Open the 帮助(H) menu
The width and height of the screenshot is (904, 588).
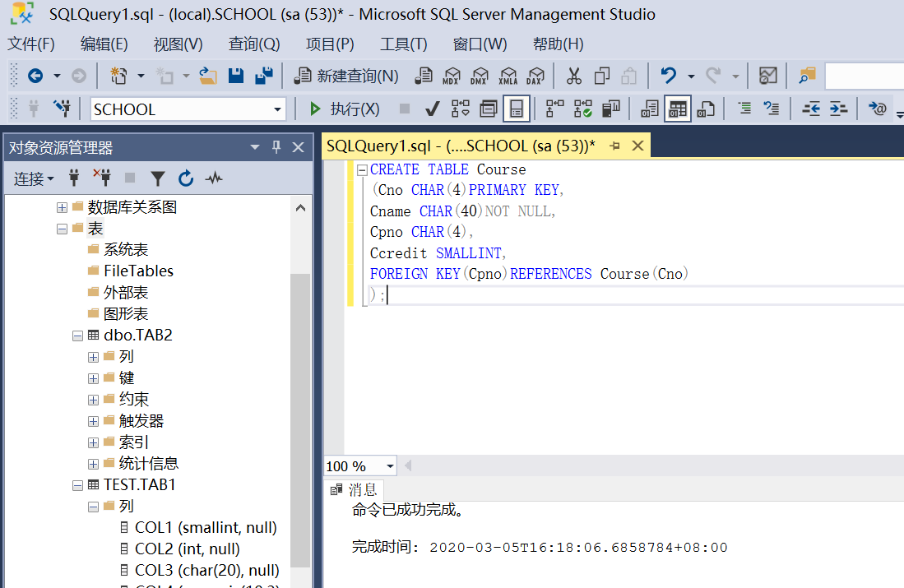tap(558, 44)
